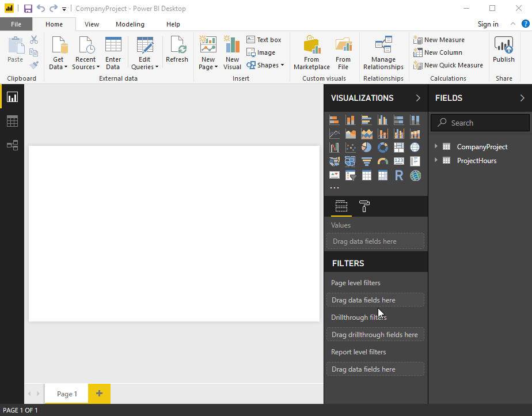The width and height of the screenshot is (532, 416).
Task: Collapse the VISUALIZATIONS panel
Action: coord(419,98)
